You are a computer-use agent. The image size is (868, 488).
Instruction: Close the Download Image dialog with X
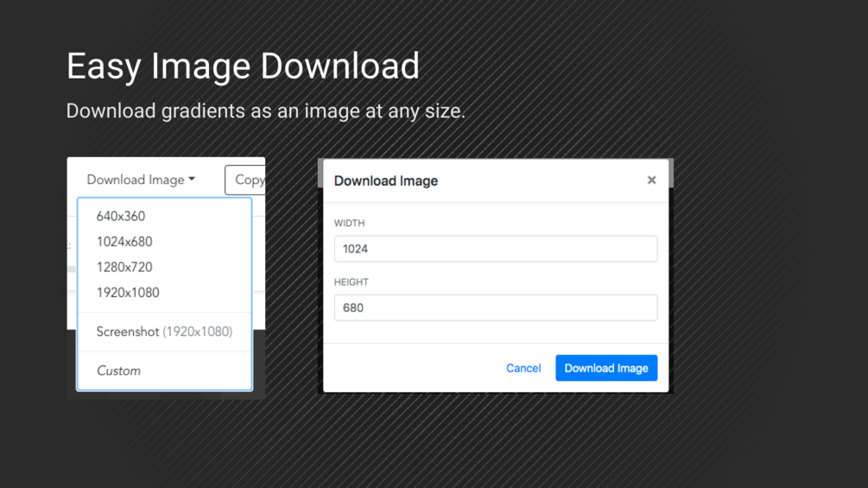pos(651,180)
